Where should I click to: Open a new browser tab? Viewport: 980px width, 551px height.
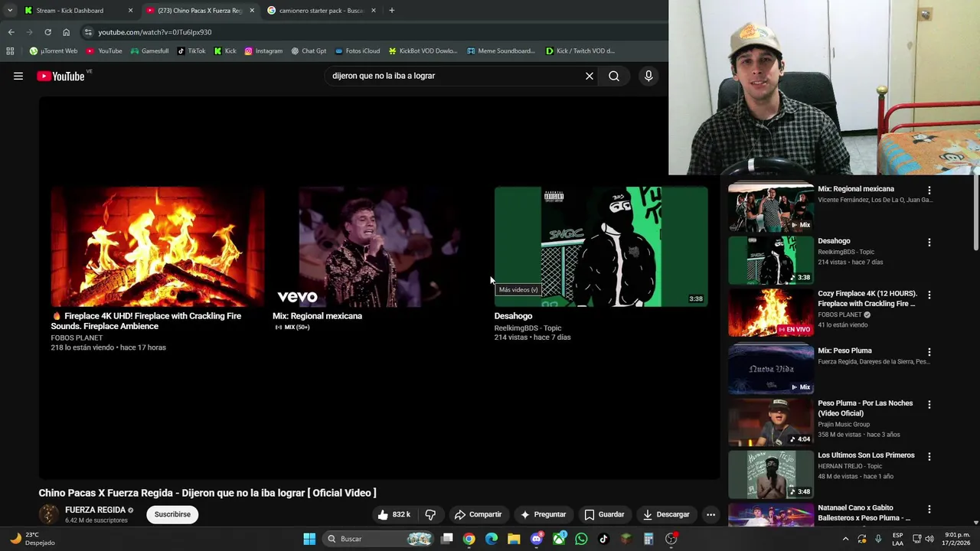coord(391,11)
